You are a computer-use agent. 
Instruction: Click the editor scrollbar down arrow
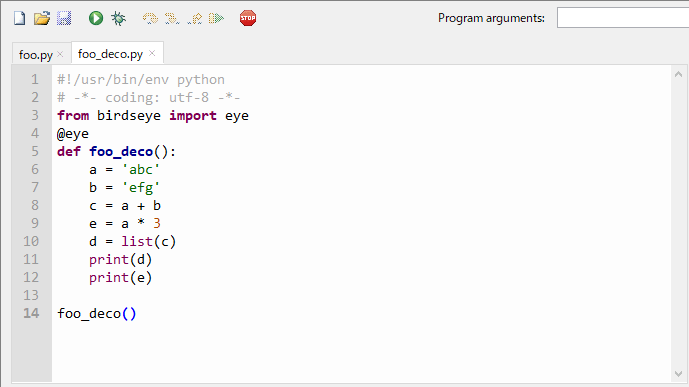tap(678, 374)
